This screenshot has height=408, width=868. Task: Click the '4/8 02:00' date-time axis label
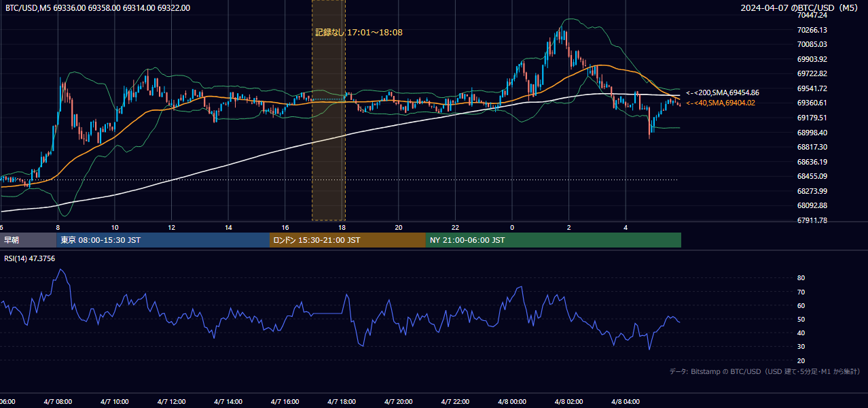(x=569, y=402)
